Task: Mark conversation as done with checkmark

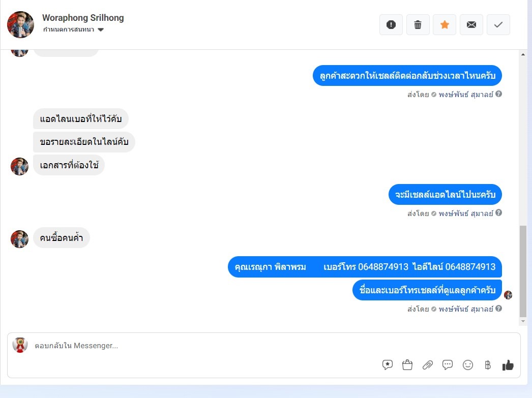Action: (x=498, y=25)
